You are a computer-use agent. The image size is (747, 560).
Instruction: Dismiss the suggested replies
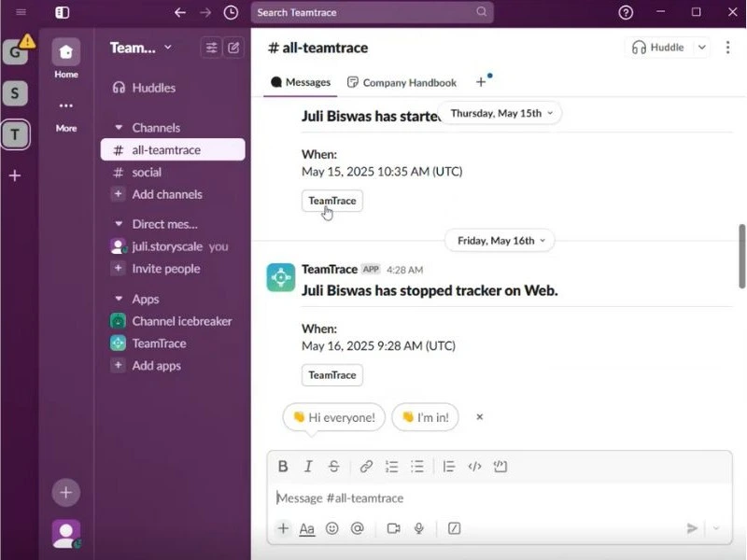pyautogui.click(x=480, y=417)
